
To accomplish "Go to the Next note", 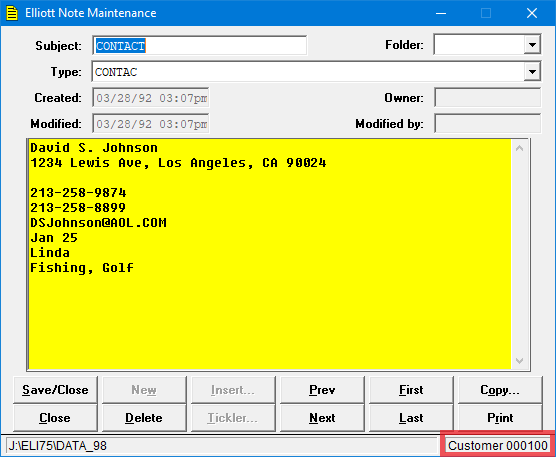I will tap(322, 418).
